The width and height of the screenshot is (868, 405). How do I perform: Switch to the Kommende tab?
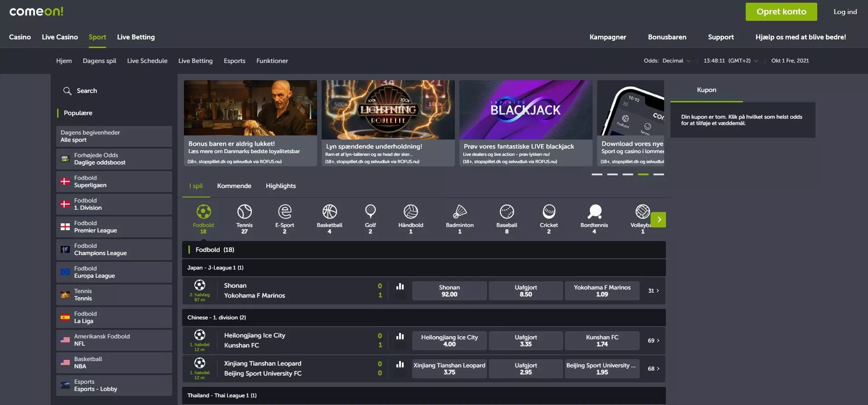[234, 186]
